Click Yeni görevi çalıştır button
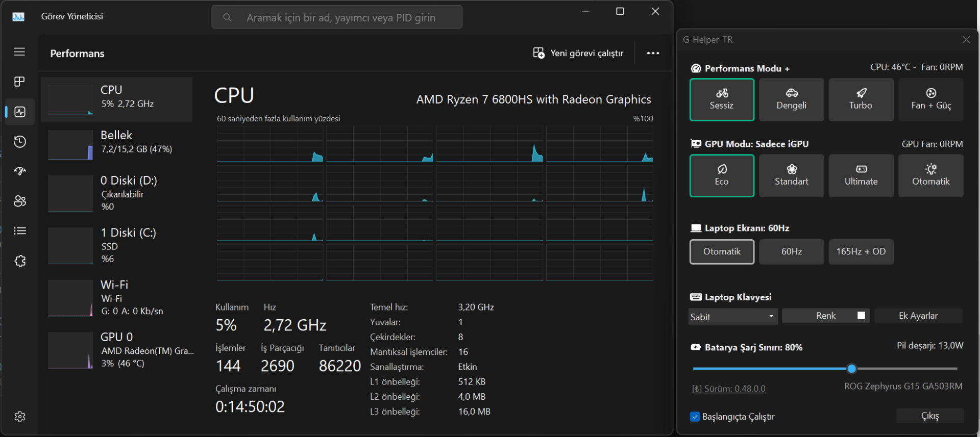This screenshot has height=437, width=980. click(578, 53)
